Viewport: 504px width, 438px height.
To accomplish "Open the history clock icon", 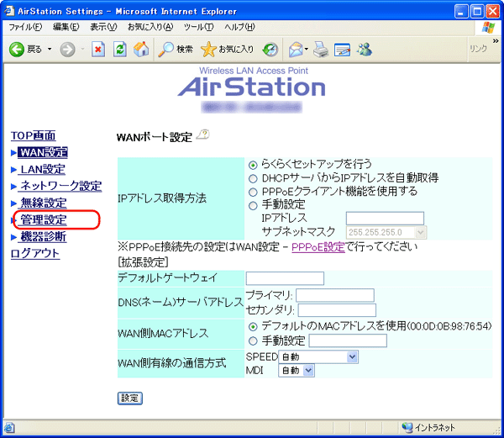I will pyautogui.click(x=270, y=50).
